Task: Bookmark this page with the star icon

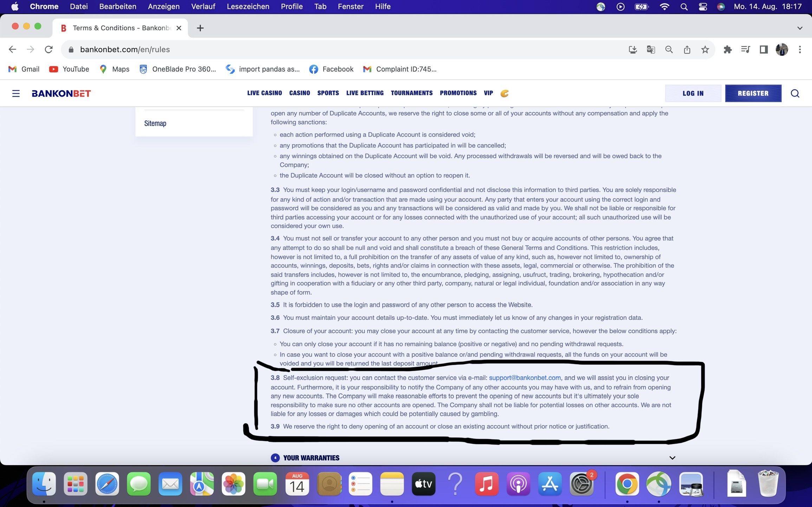Action: click(x=705, y=50)
